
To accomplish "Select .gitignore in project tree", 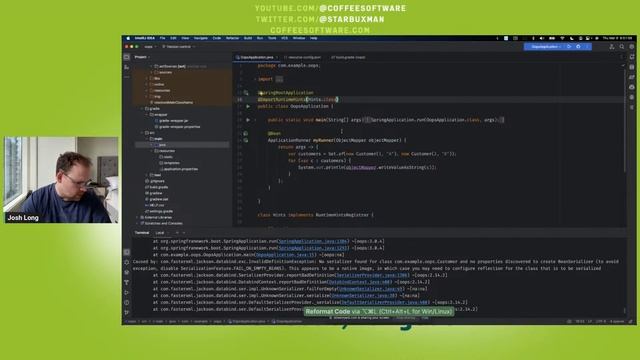I will pos(155,181).
